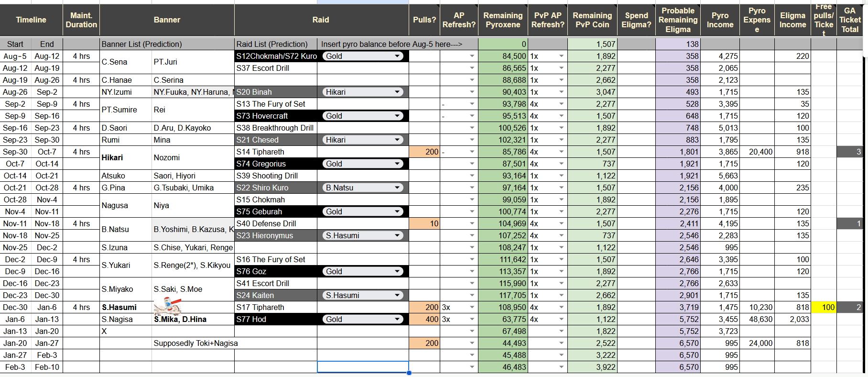This screenshot has height=377, width=868.
Task: Open Gold dropdown beside S75 Geburah
Action: point(363,211)
